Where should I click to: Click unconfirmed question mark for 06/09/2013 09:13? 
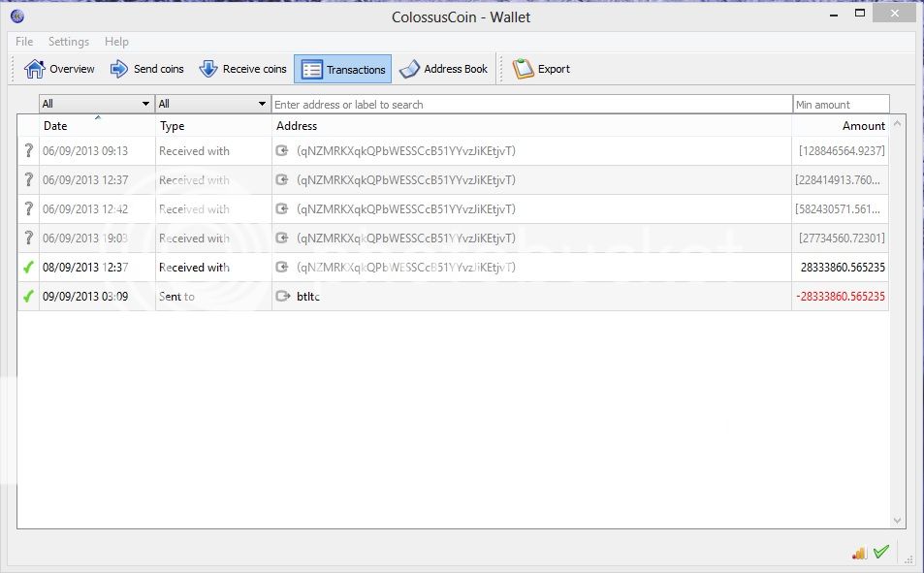28,151
